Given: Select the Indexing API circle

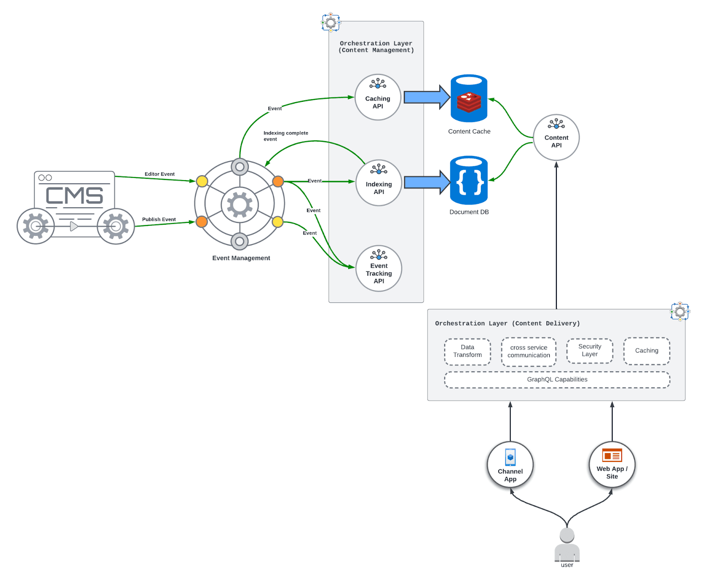Looking at the screenshot, I should click(x=379, y=183).
